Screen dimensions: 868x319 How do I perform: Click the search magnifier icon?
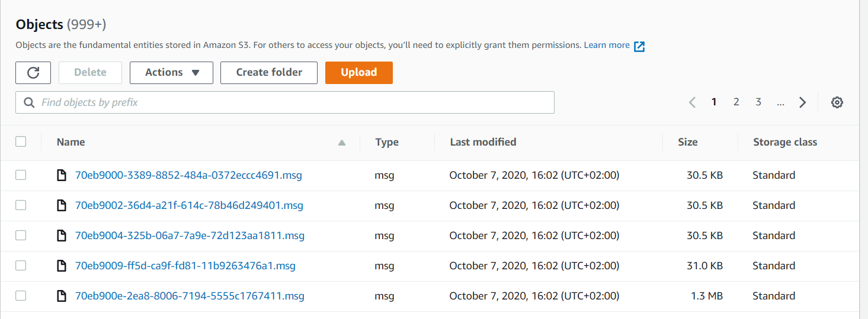coord(29,102)
